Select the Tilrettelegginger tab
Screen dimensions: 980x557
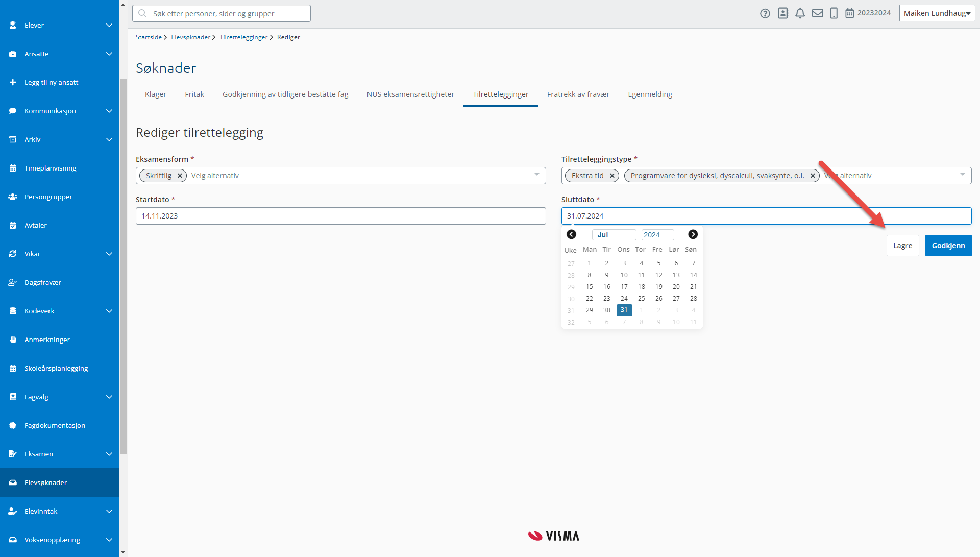tap(501, 94)
